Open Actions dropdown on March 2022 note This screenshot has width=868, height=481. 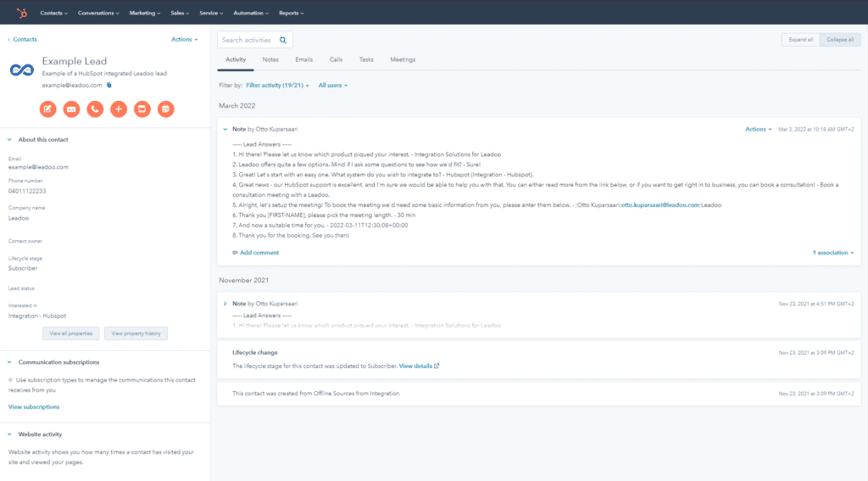(x=759, y=129)
